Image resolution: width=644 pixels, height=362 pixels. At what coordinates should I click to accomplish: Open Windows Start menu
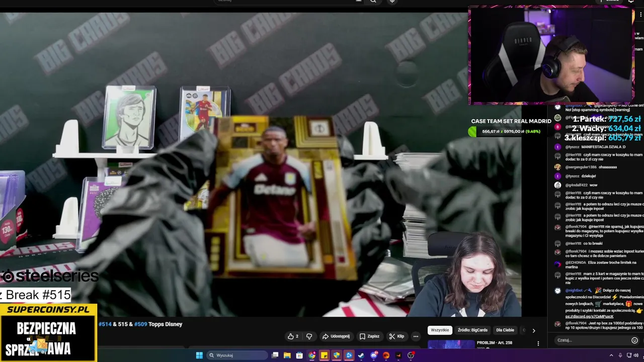coord(199,355)
